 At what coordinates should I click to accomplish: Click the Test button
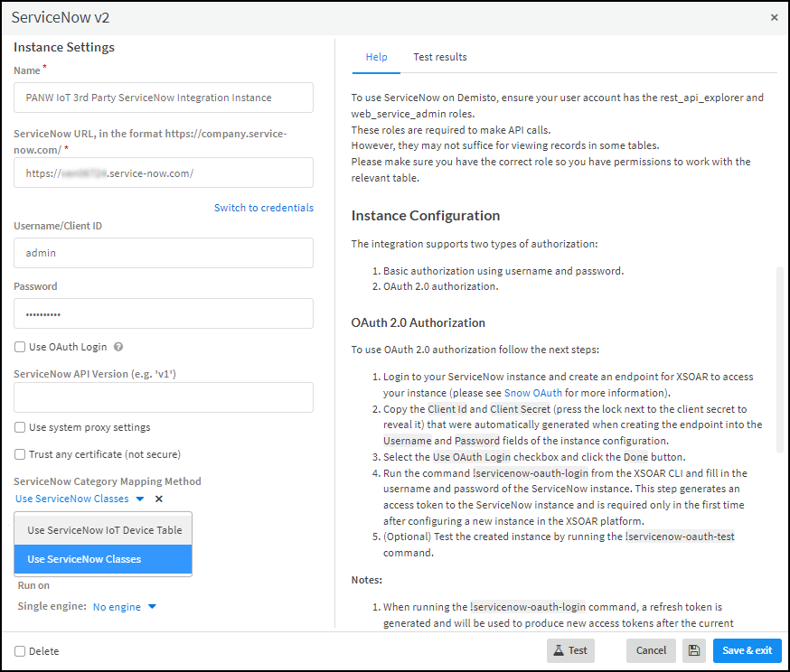[x=570, y=650]
